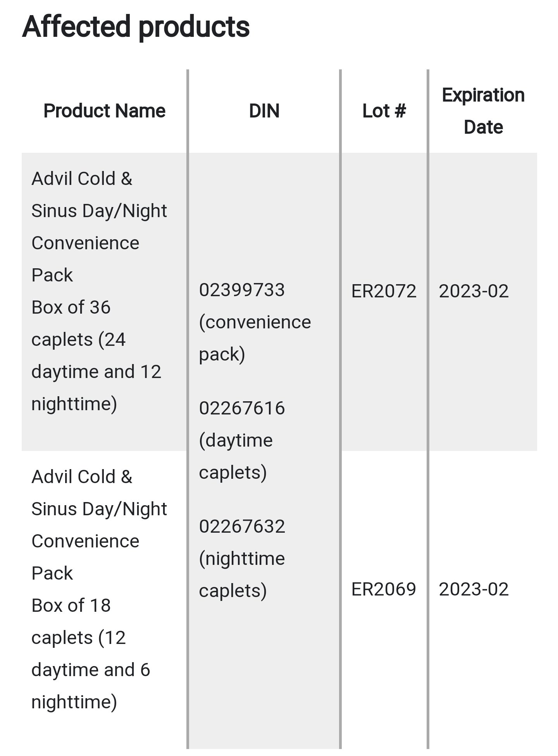Click lot number ER2072
The width and height of the screenshot is (558, 756).
[x=384, y=291]
